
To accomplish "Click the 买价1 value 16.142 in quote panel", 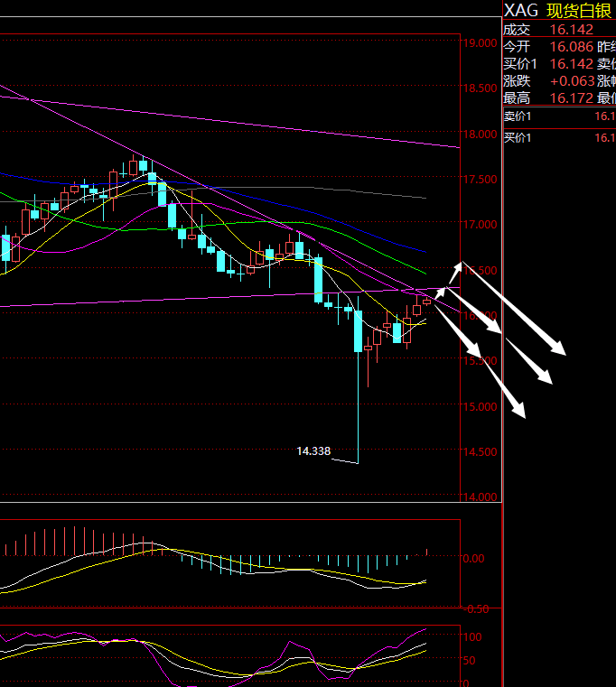I will tap(571, 63).
